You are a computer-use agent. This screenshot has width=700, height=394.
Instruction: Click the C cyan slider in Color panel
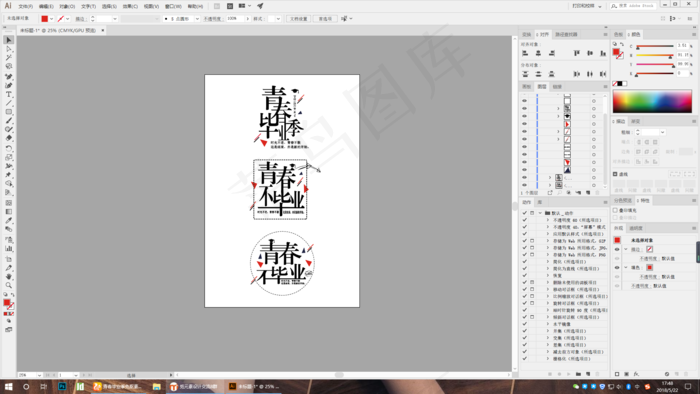(x=655, y=46)
